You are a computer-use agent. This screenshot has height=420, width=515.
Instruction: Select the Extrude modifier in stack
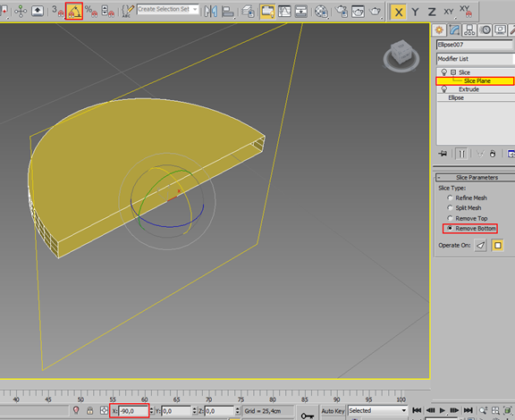[x=469, y=89]
